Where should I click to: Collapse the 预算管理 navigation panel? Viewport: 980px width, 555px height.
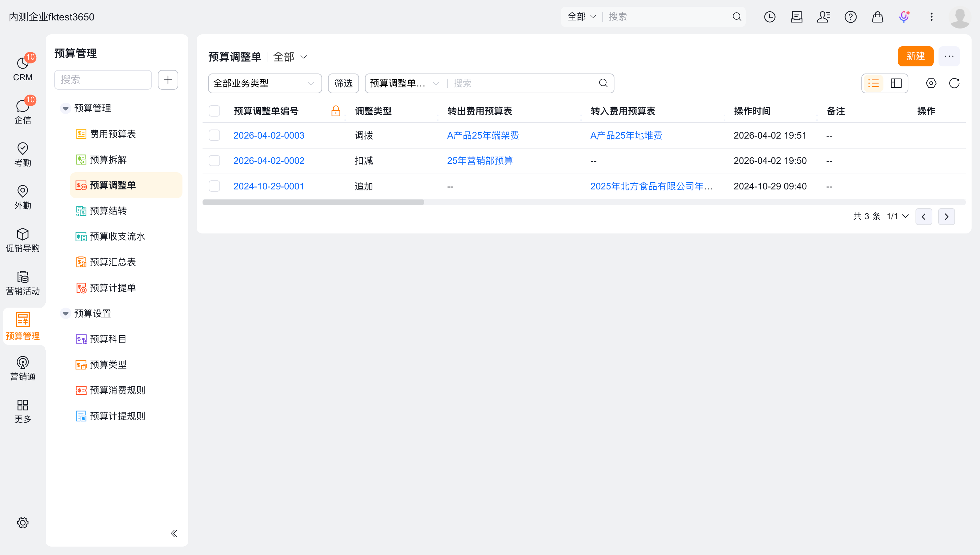click(174, 533)
